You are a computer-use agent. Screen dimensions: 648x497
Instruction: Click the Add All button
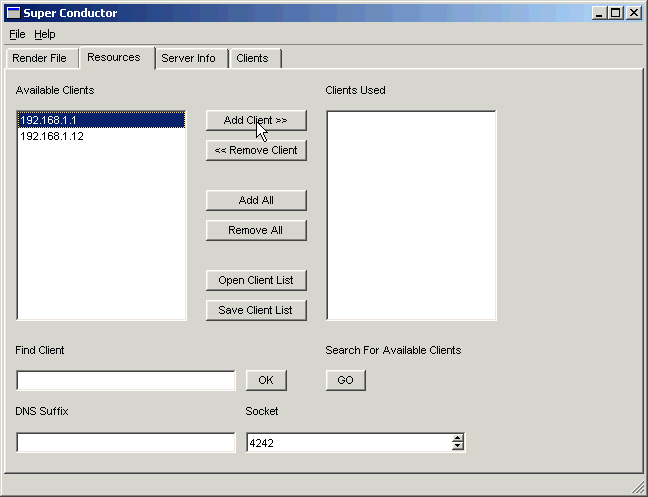click(256, 200)
